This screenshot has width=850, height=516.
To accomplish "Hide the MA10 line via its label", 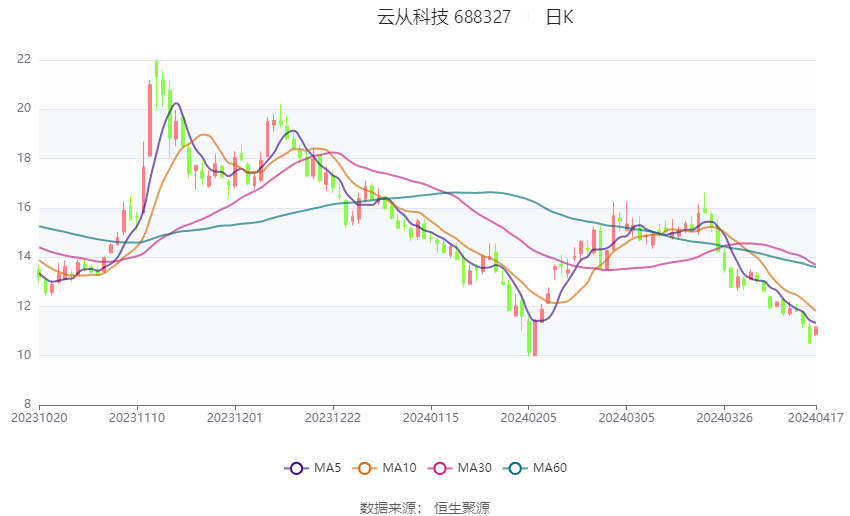I will (x=399, y=468).
